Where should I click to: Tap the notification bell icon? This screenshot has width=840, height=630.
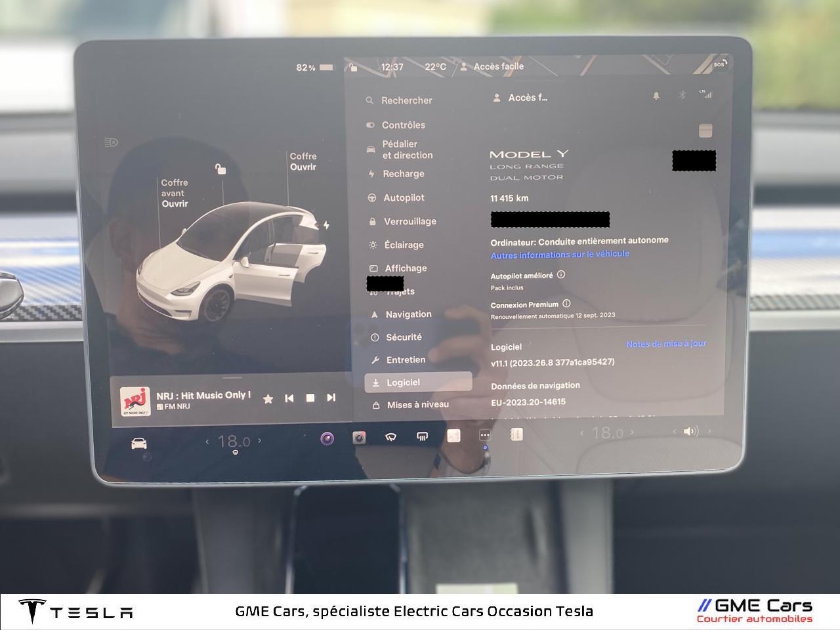point(656,96)
